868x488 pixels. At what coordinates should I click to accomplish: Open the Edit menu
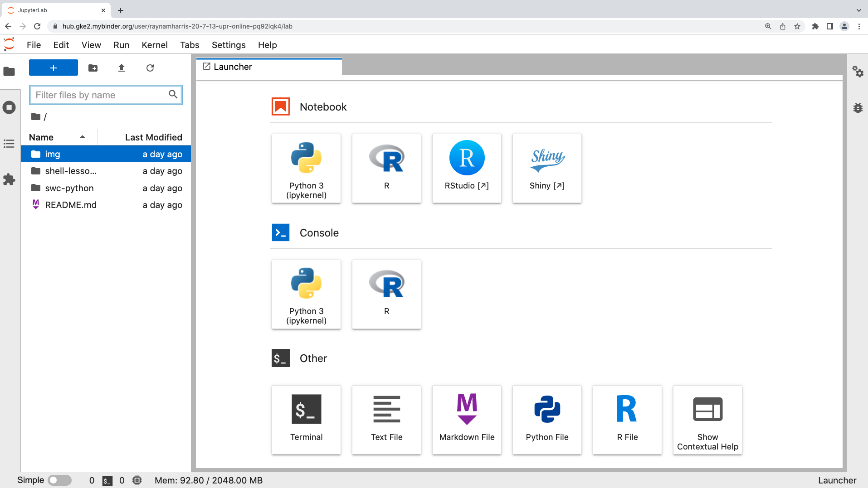tap(61, 45)
